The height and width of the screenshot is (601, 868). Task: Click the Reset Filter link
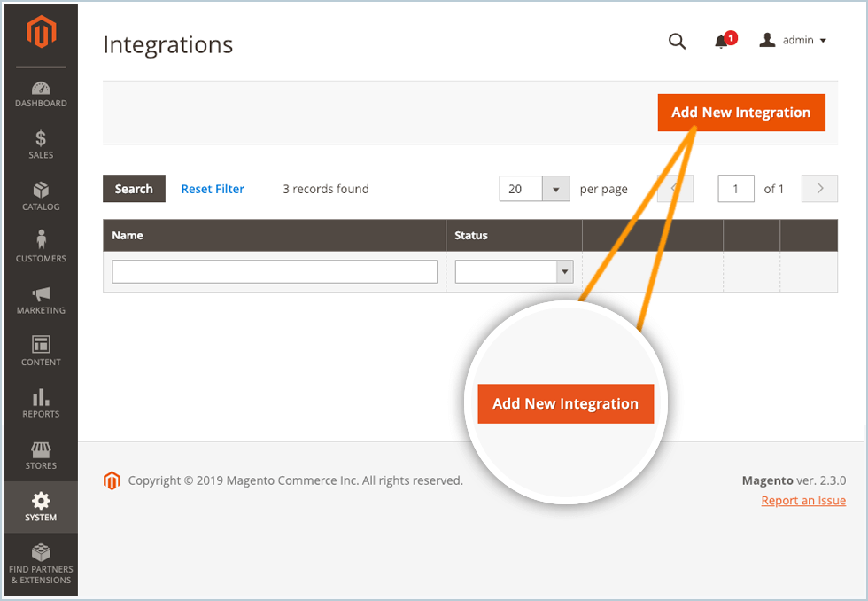tap(213, 189)
